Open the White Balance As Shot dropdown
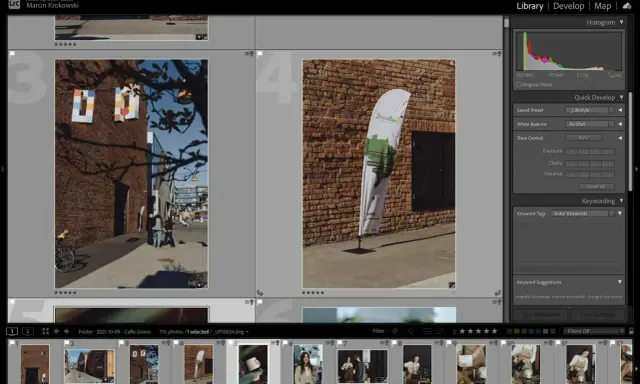 tap(589, 124)
